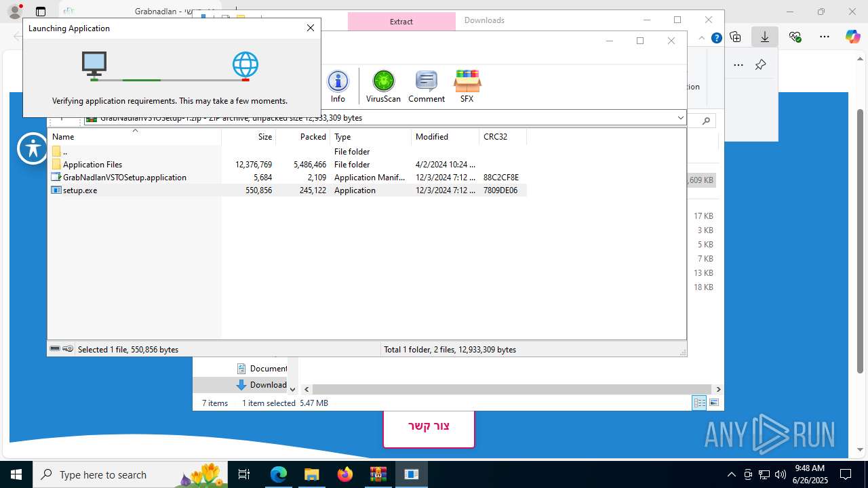
Task: Sort by the Name column header
Action: click(x=134, y=137)
